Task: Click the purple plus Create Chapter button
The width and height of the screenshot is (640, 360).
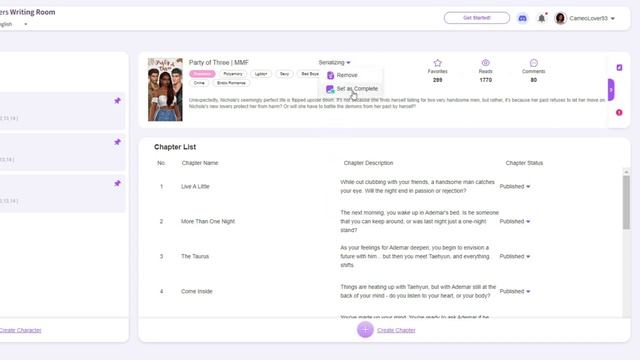Action: 365,330
